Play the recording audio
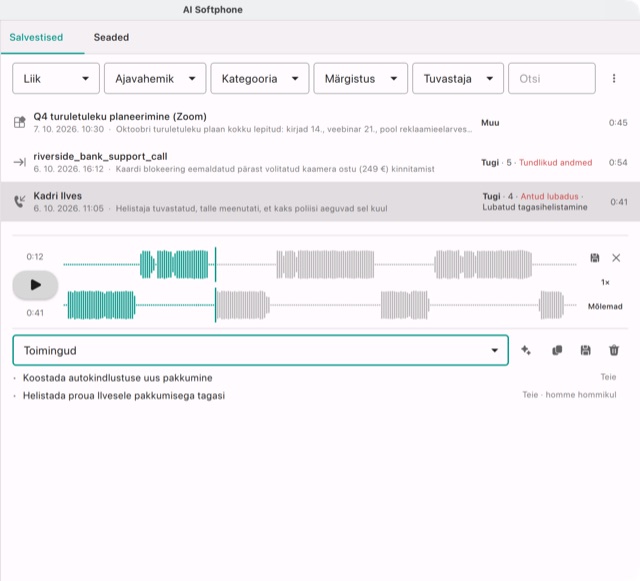The height and width of the screenshot is (581, 640). tap(35, 285)
